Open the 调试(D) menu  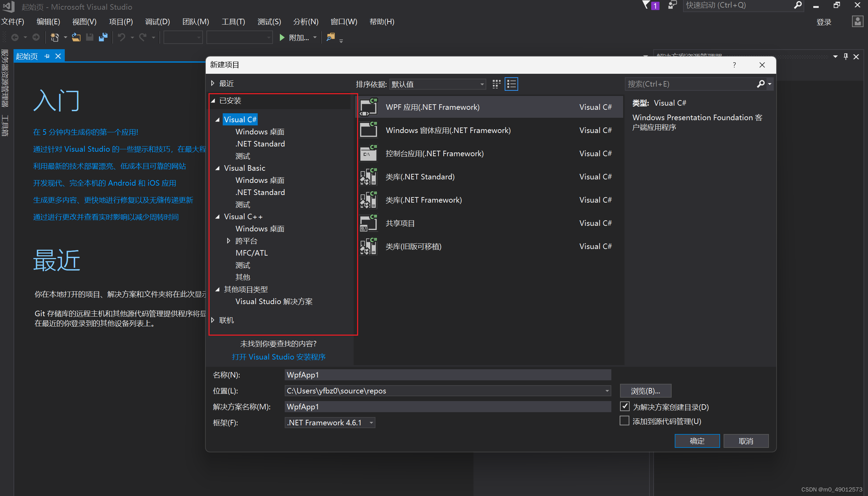pyautogui.click(x=157, y=22)
